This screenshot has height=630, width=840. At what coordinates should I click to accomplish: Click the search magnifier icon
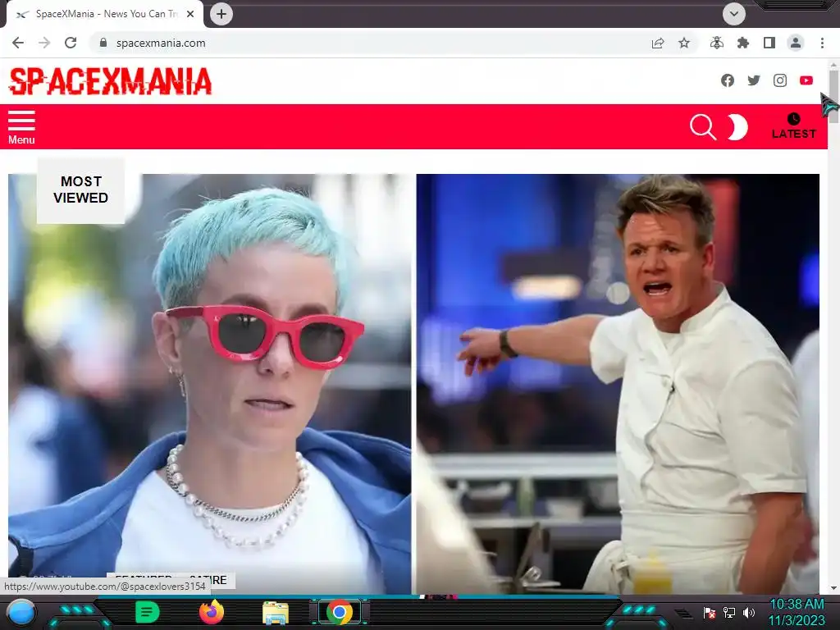703,127
